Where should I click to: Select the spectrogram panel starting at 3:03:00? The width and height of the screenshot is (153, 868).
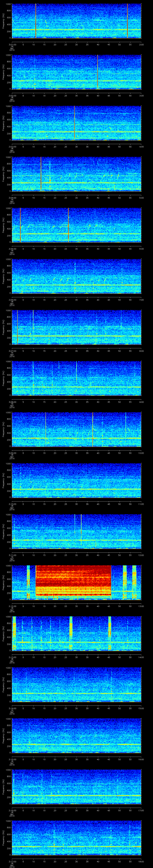[x=76, y=123]
